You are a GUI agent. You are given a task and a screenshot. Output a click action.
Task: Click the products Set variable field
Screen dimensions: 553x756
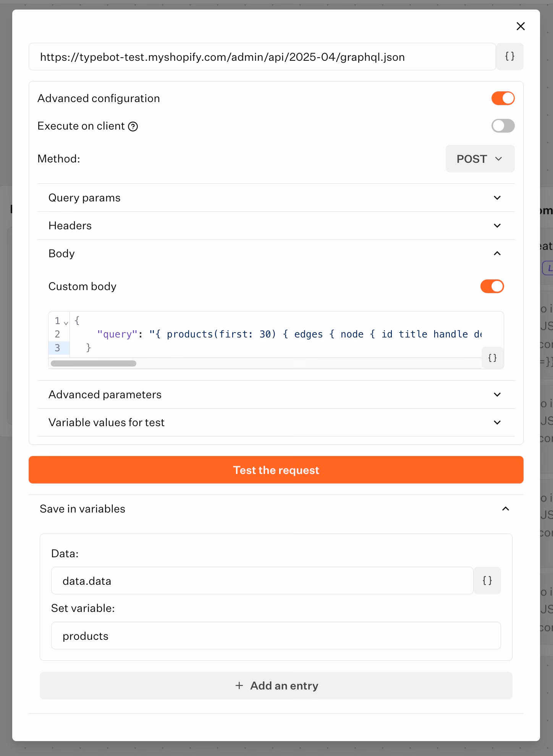click(276, 636)
